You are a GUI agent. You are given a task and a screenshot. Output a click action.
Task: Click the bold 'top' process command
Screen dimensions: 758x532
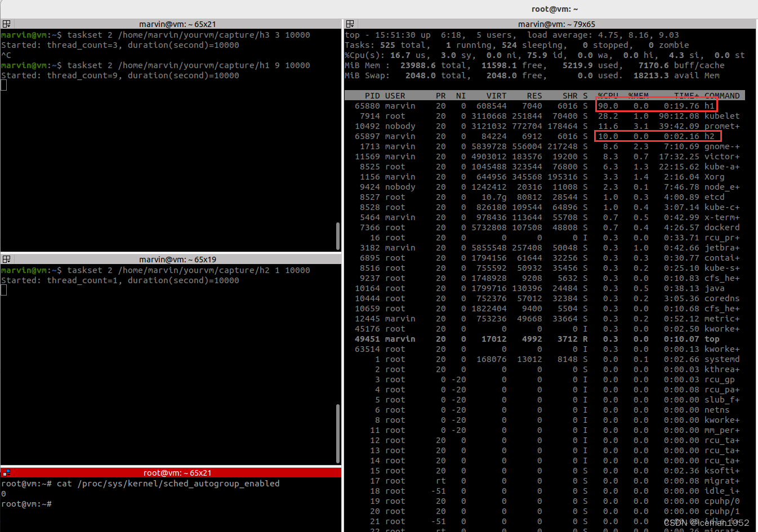pos(712,339)
